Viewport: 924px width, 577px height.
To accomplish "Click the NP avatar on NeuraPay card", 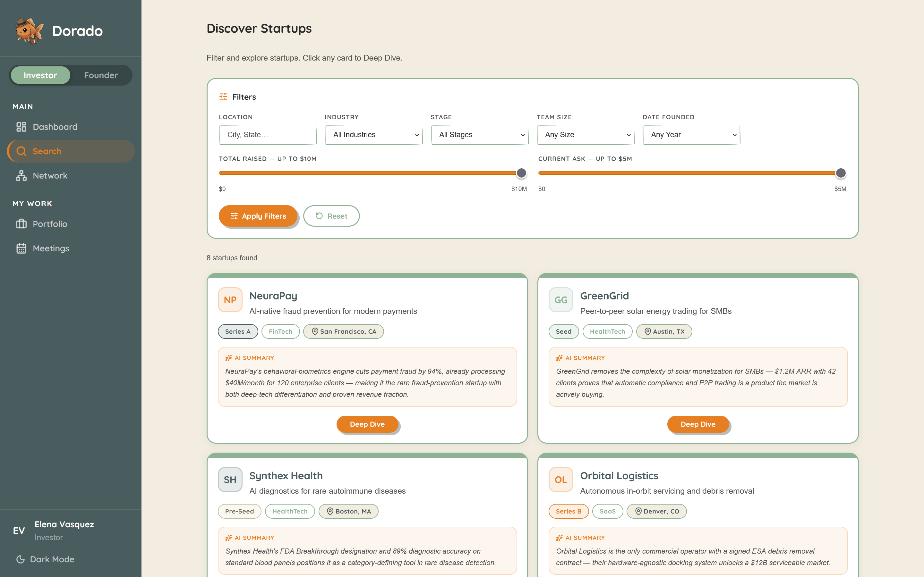I will pyautogui.click(x=230, y=300).
